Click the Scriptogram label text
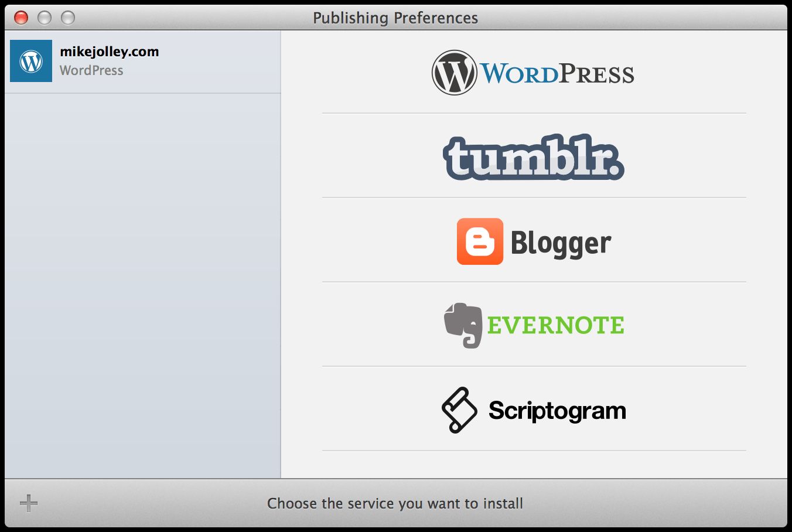792x532 pixels. [x=557, y=410]
